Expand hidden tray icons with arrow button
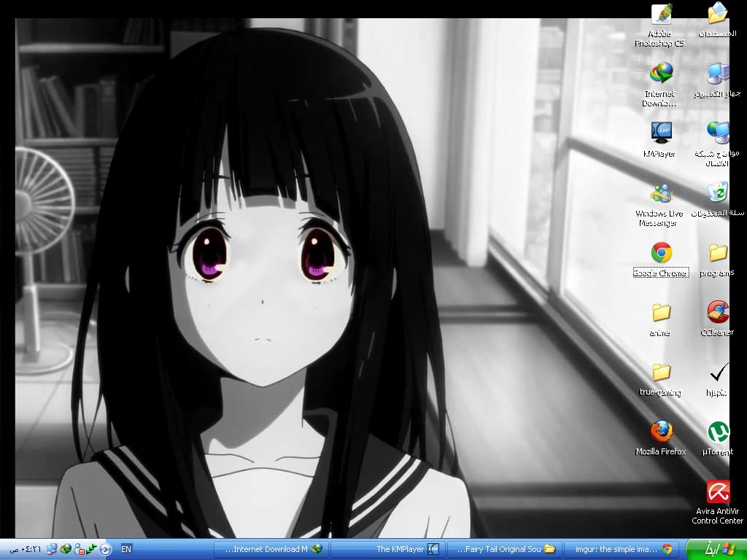The height and width of the screenshot is (560, 747). pyautogui.click(x=105, y=550)
